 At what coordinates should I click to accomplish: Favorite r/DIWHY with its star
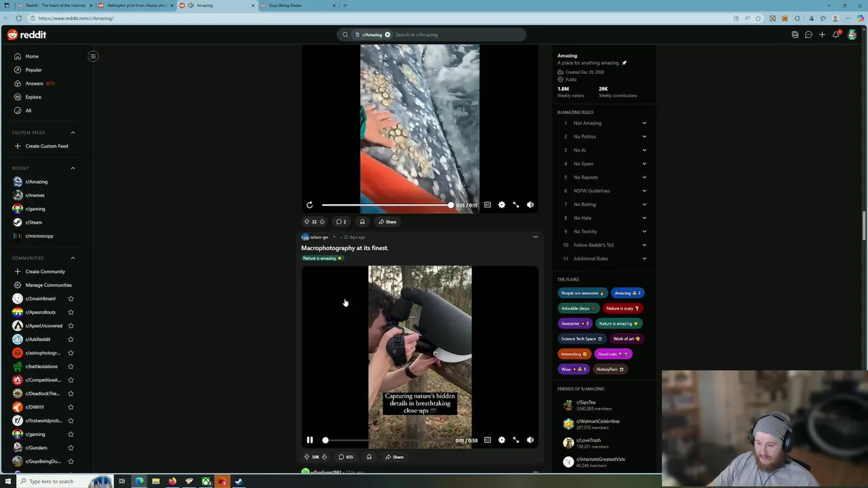click(x=71, y=407)
